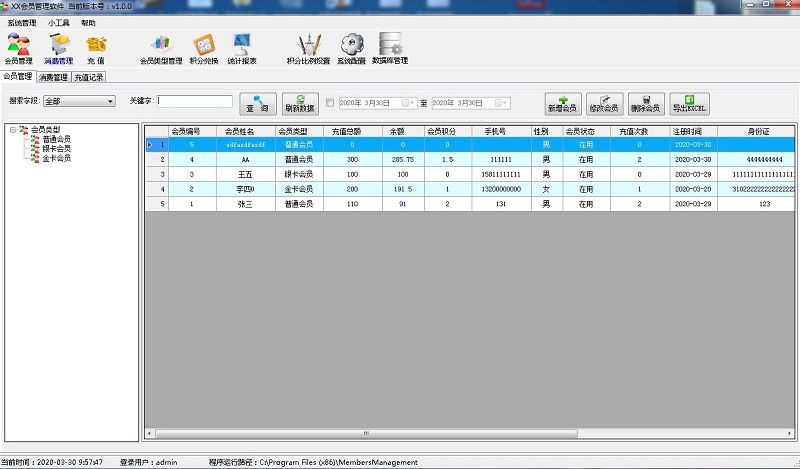This screenshot has width=800, height=469.
Task: Open the 系统管理 menu
Action: click(21, 21)
